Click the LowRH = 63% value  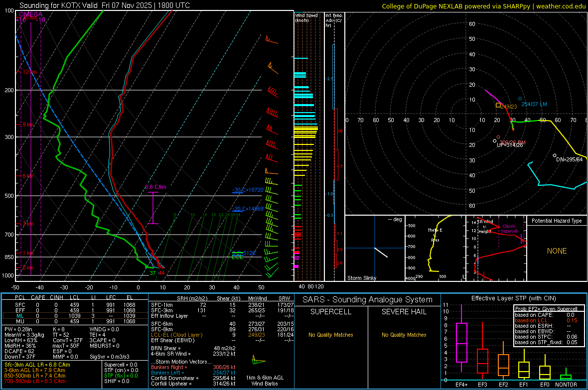(20, 341)
